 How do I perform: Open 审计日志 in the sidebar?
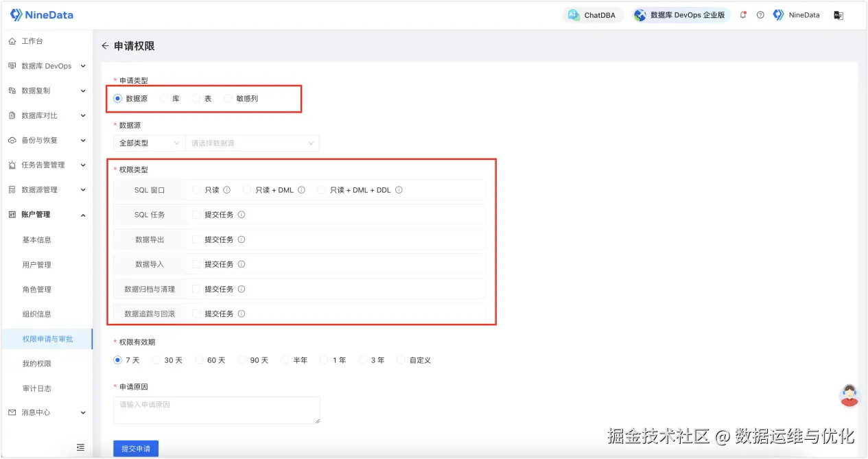click(37, 388)
